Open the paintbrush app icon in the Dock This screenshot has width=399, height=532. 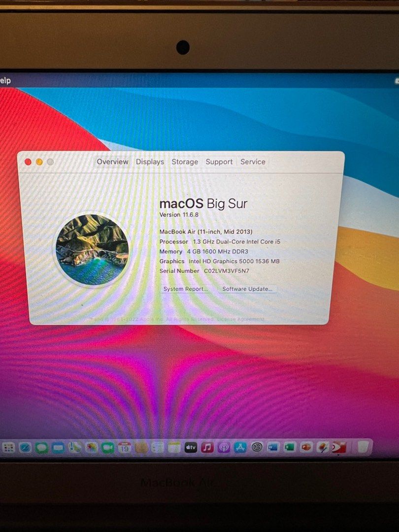[x=323, y=448]
